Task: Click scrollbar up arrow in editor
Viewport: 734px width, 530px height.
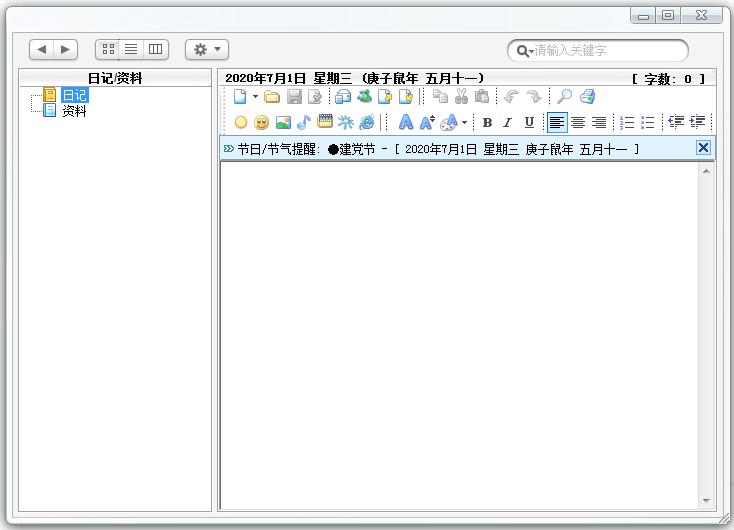Action: pyautogui.click(x=706, y=171)
